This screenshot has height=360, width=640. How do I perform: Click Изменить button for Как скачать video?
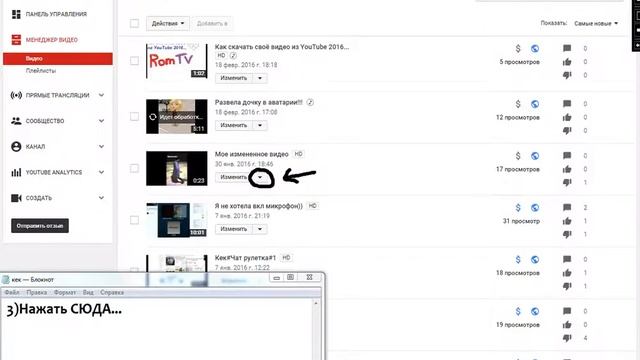[x=234, y=78]
